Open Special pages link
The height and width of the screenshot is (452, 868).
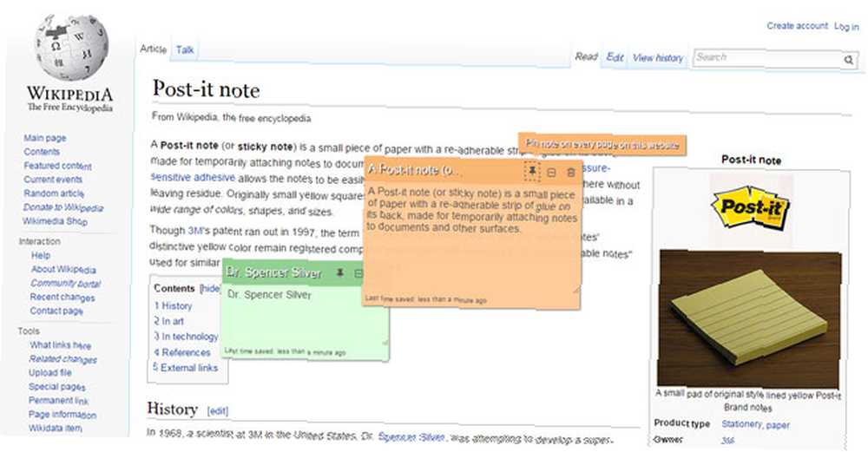tap(57, 387)
